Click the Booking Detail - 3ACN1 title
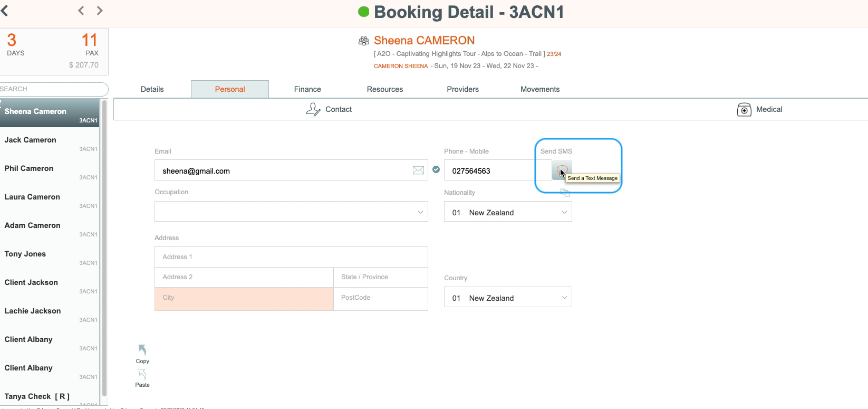The height and width of the screenshot is (409, 868). (469, 12)
